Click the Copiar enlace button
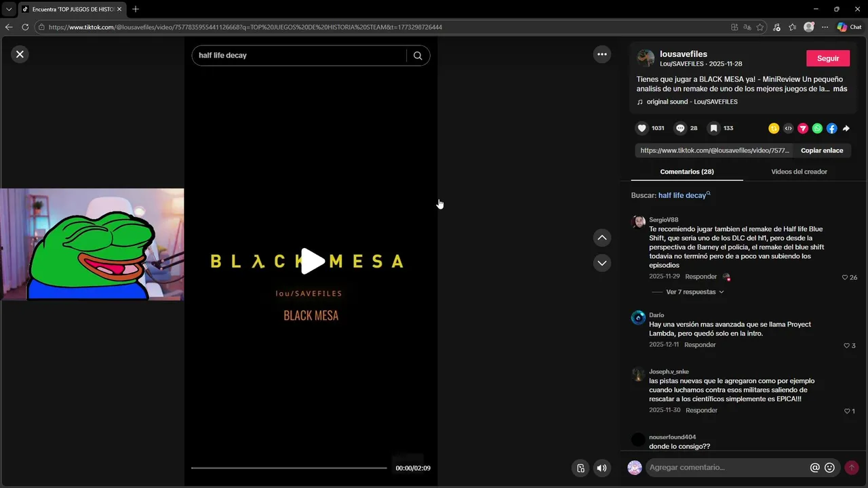This screenshot has width=868, height=488. point(822,150)
